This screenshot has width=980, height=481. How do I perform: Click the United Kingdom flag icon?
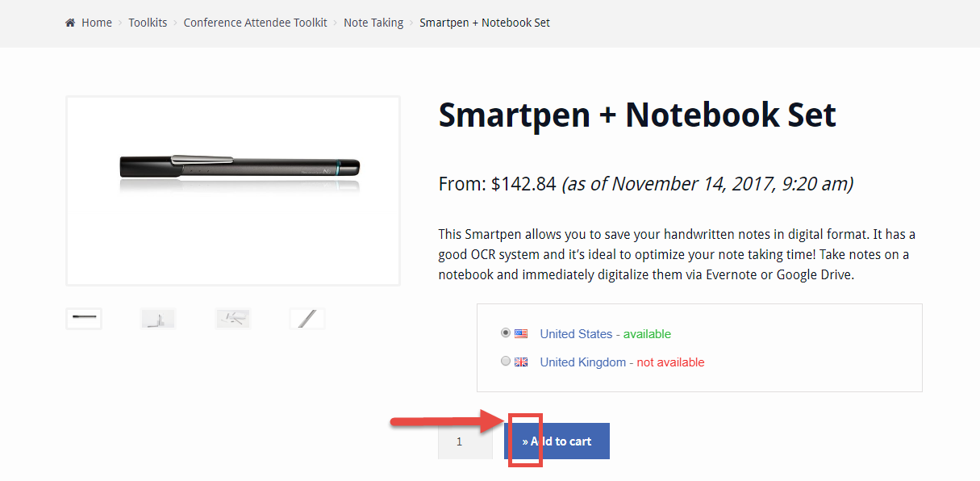[521, 361]
